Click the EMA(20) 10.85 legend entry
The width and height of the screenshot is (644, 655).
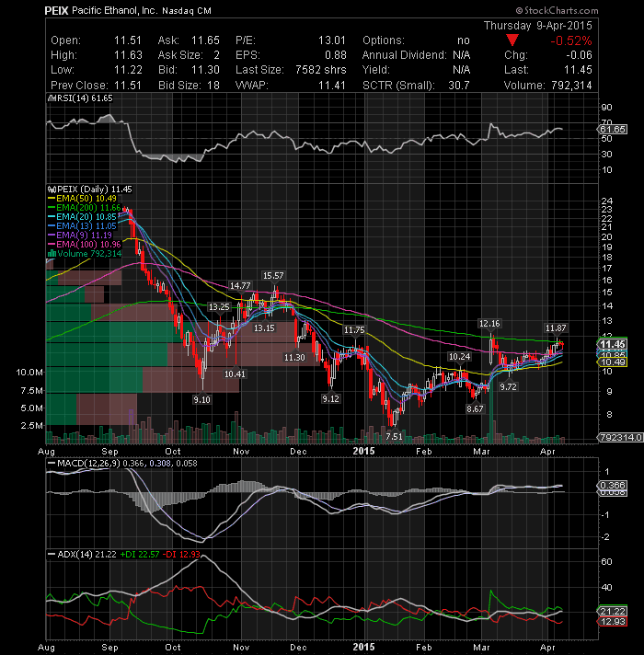tap(82, 217)
